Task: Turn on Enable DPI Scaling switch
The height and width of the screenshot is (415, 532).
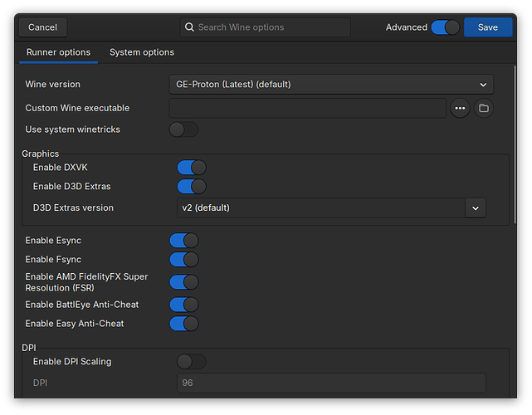Action: (192, 362)
